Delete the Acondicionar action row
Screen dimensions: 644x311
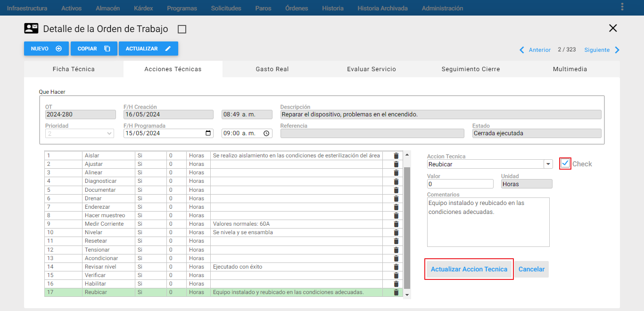396,258
